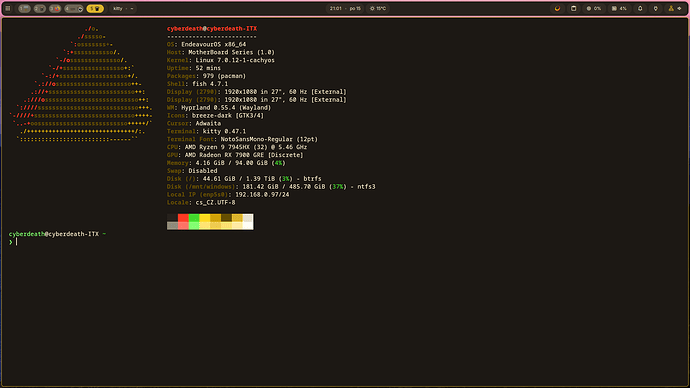Click 'Hyprland 0.55.4 (Wayland)' text
Viewport: 690px width, 388px height.
tap(226, 108)
